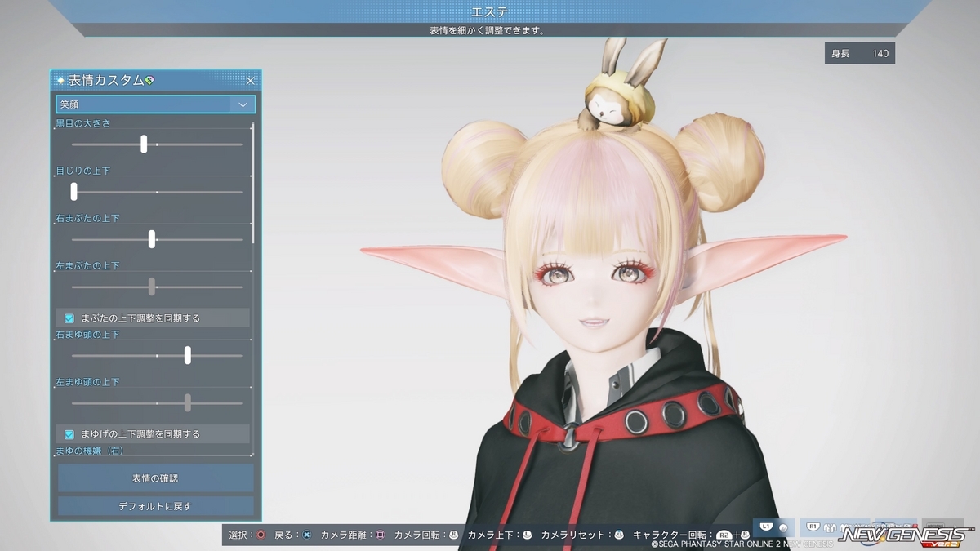Click the settings list vertical scrollbar

click(252, 183)
